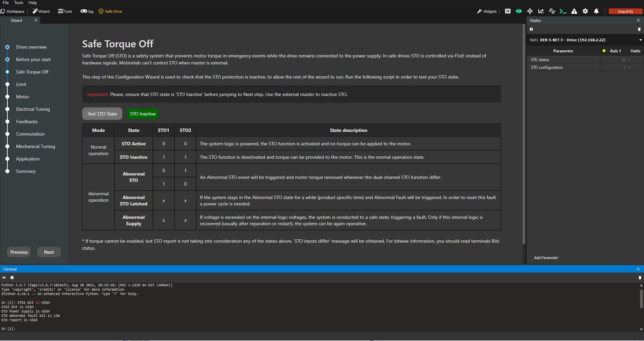Click the warning triangle errors icon
This screenshot has height=341, width=644.
[x=574, y=11]
